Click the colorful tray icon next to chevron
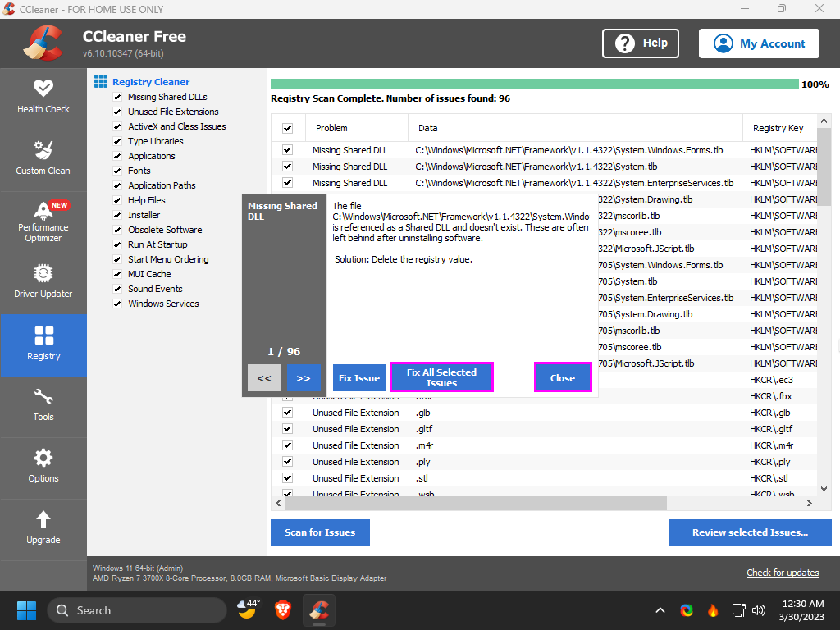The width and height of the screenshot is (840, 630). point(687,610)
